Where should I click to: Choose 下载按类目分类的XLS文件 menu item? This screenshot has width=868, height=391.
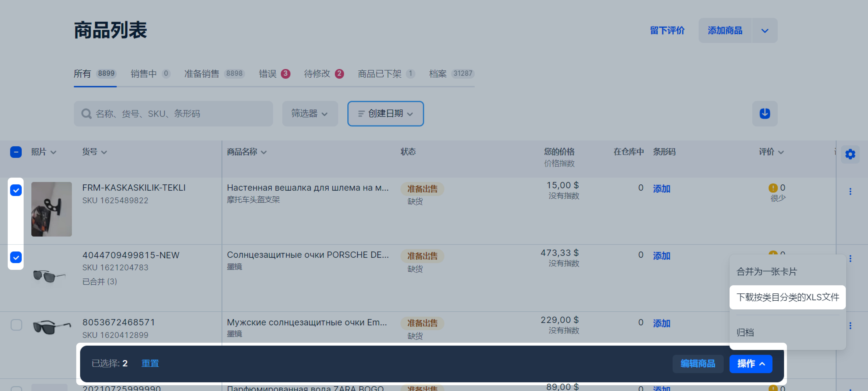point(787,297)
